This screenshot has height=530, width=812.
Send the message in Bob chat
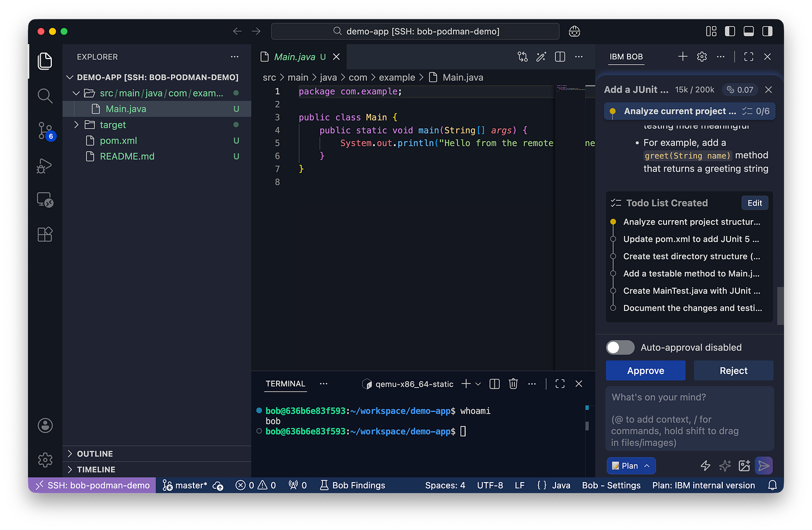coord(764,465)
